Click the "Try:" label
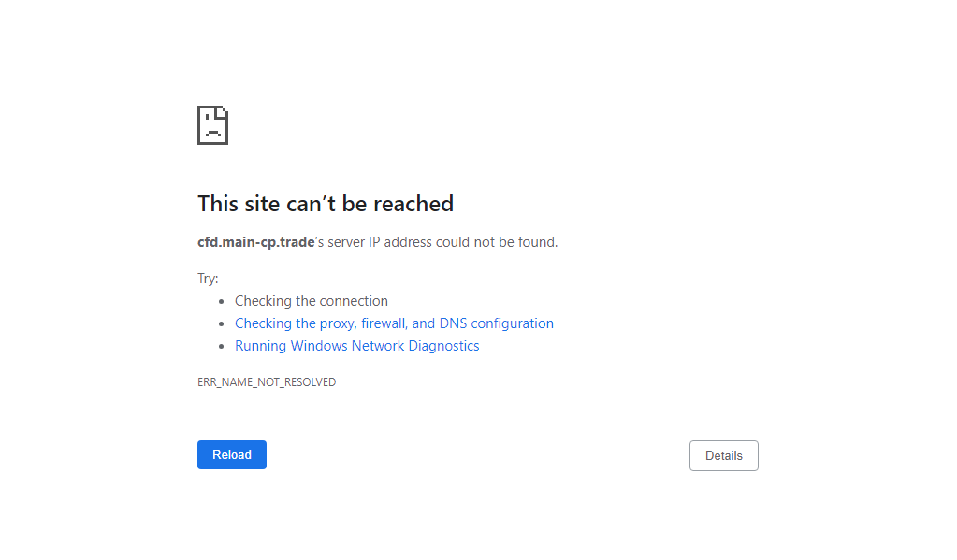957x560 pixels. 208,279
